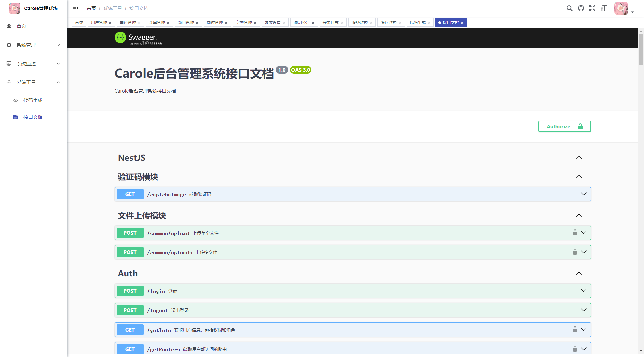The image size is (644, 357).
Task: Close the 缓存监控 tab
Action: (400, 23)
